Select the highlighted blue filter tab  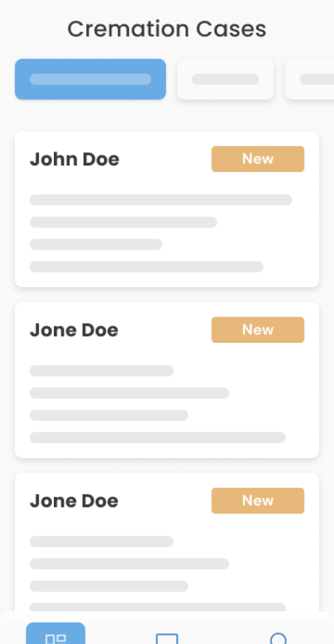click(x=91, y=79)
